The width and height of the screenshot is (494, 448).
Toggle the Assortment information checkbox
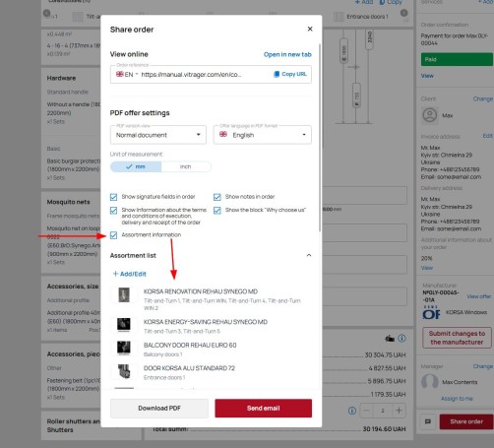tap(113, 235)
